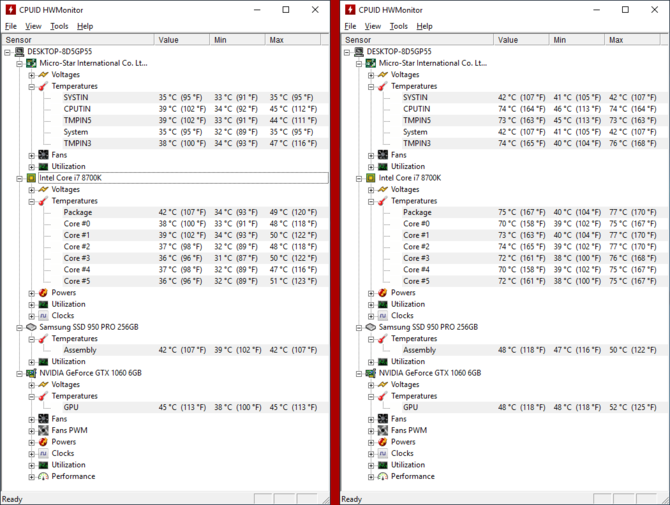Click SYSTIN value 35 °C in left window

click(180, 97)
